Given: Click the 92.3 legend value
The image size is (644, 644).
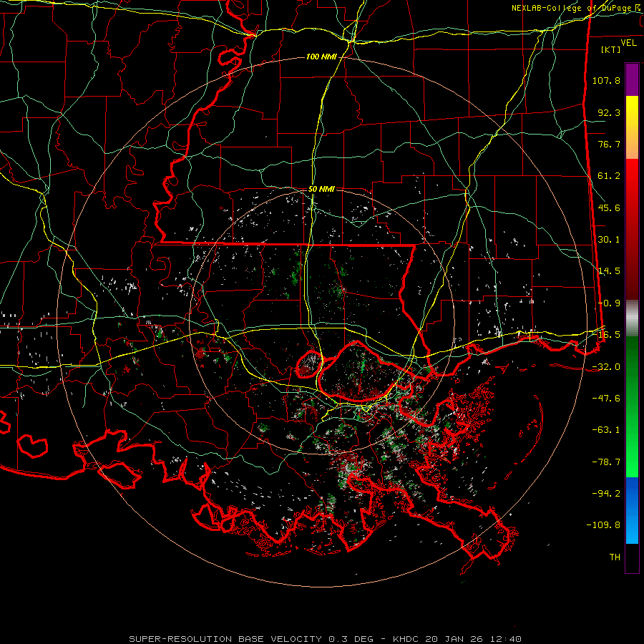Looking at the screenshot, I should (609, 112).
